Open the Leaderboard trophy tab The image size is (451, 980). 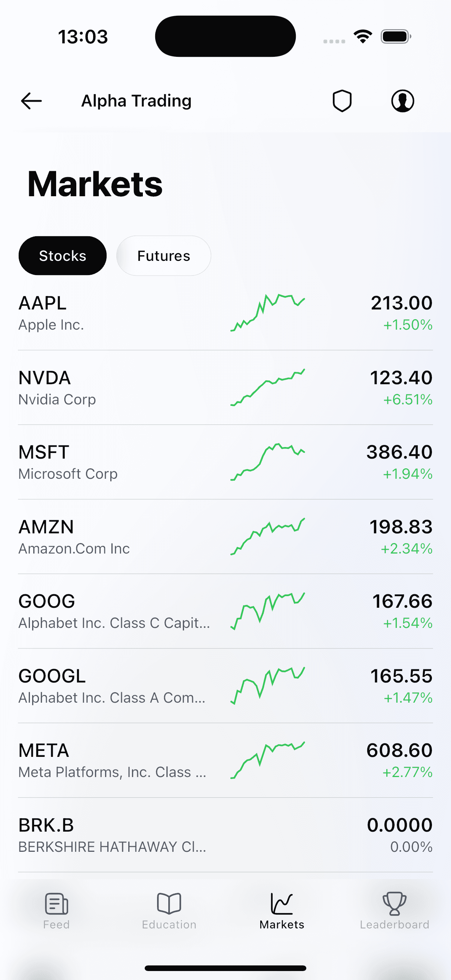click(395, 911)
